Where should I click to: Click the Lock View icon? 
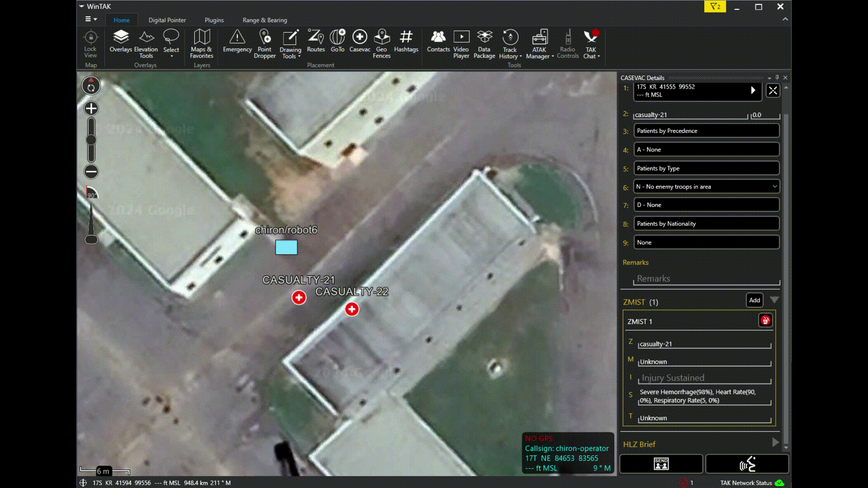[90, 43]
